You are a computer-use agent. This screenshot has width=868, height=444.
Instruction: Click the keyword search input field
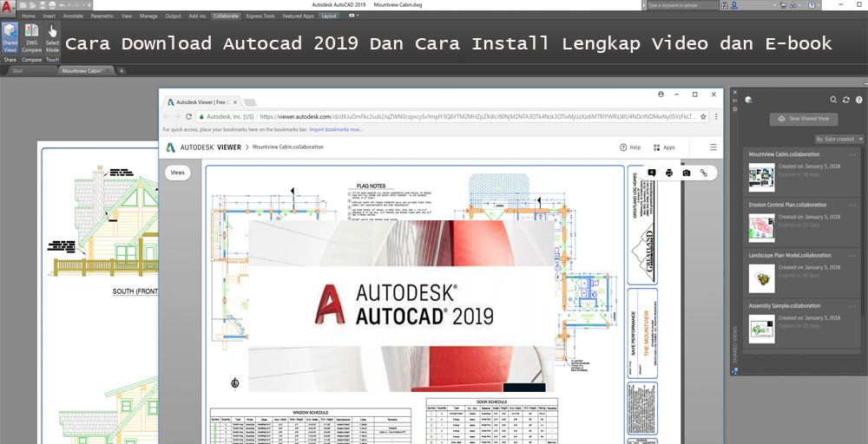(x=682, y=5)
